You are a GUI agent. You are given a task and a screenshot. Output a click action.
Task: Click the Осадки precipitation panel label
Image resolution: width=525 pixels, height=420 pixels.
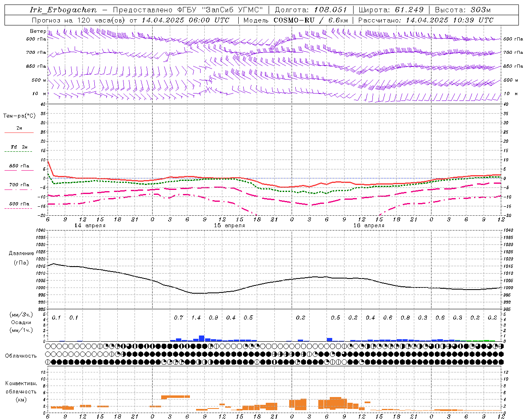tap(21, 322)
